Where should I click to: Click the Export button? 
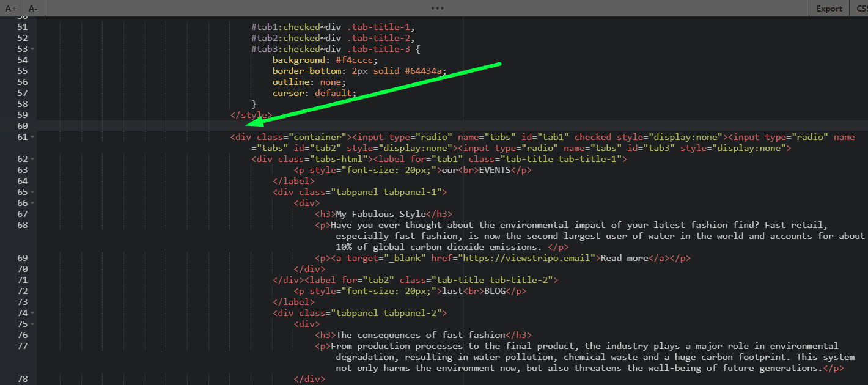[829, 9]
